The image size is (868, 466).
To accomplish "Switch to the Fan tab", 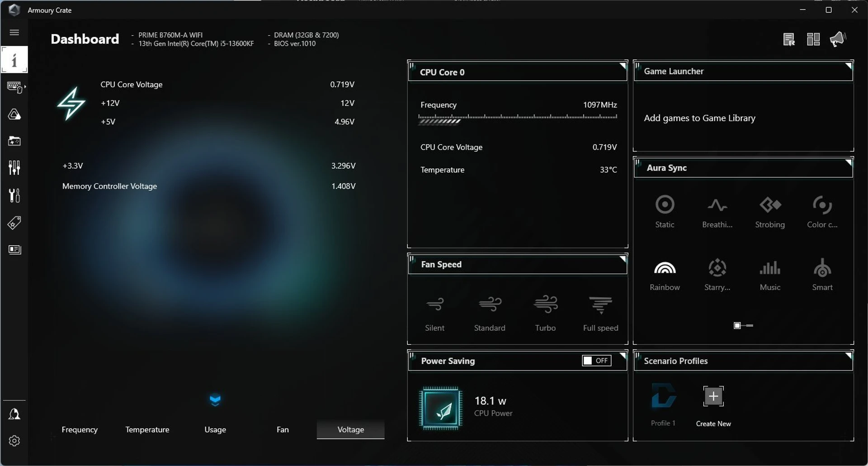I will (x=283, y=429).
